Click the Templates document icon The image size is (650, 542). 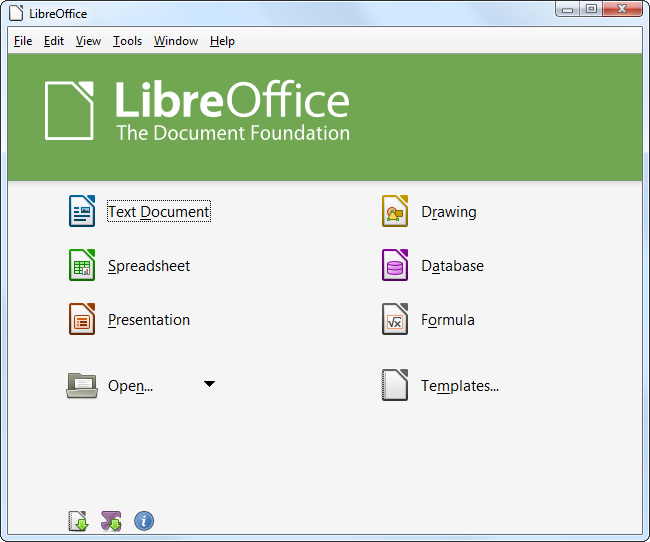pos(395,385)
